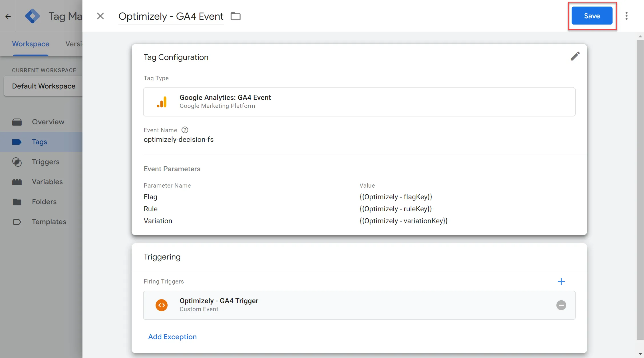
Task: Click the folder icon beside the tag name
Action: [236, 16]
